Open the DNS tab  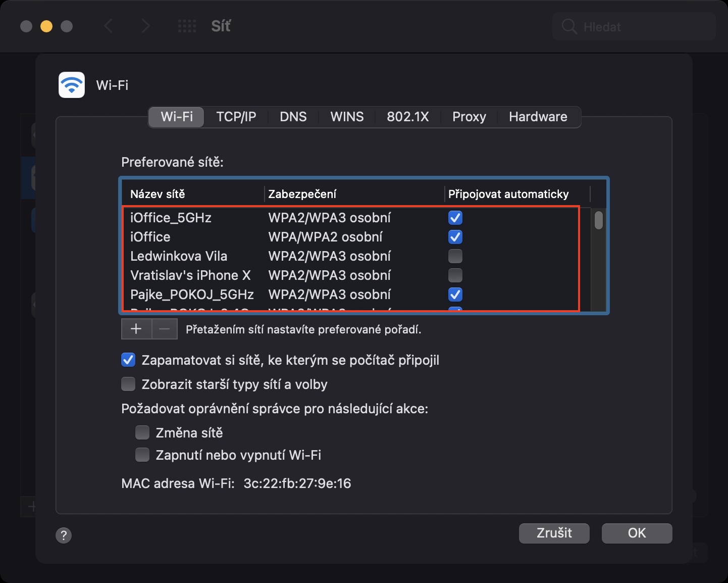coord(293,117)
